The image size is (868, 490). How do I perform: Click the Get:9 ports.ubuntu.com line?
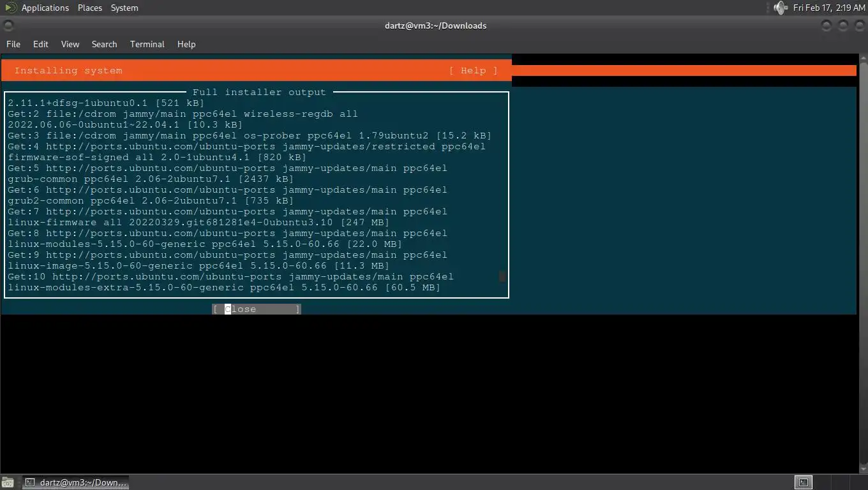(227, 255)
